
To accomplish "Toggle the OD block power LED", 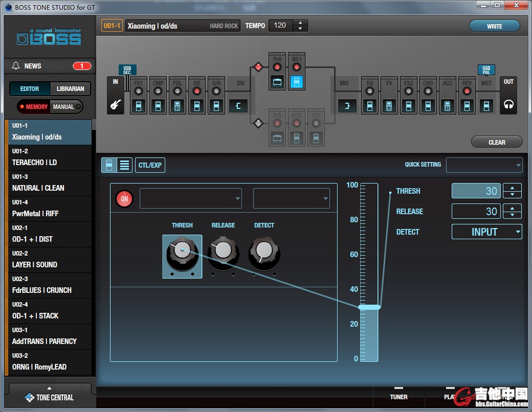I will [x=197, y=91].
